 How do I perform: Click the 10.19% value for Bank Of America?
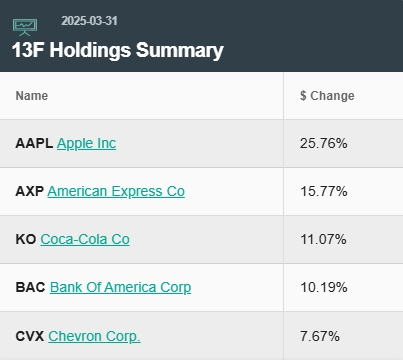tap(324, 287)
